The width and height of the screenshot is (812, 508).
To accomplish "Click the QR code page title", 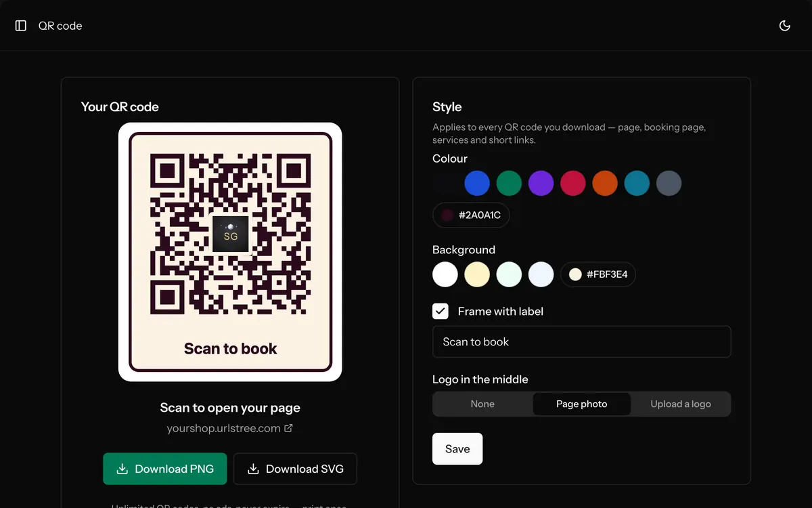I will 60,26.
